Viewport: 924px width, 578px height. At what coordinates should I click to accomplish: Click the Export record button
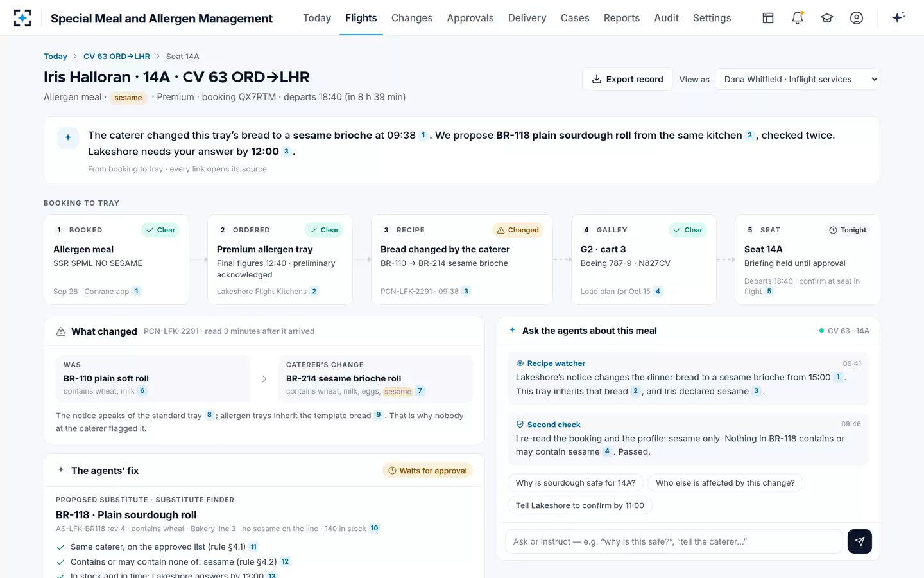(628, 79)
